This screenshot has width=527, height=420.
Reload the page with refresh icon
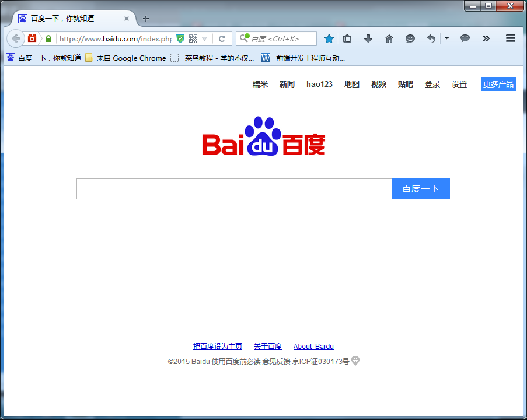pos(222,38)
